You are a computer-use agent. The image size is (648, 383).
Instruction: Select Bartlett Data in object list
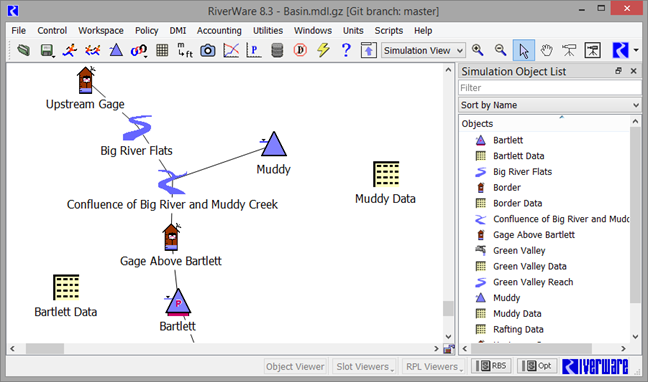[x=518, y=156]
